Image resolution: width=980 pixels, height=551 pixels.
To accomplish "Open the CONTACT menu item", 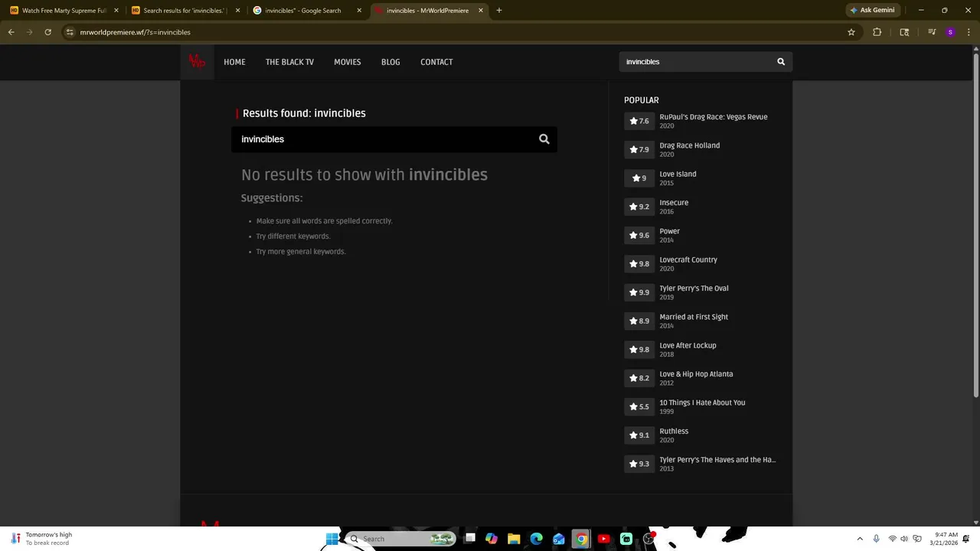I will tap(436, 62).
